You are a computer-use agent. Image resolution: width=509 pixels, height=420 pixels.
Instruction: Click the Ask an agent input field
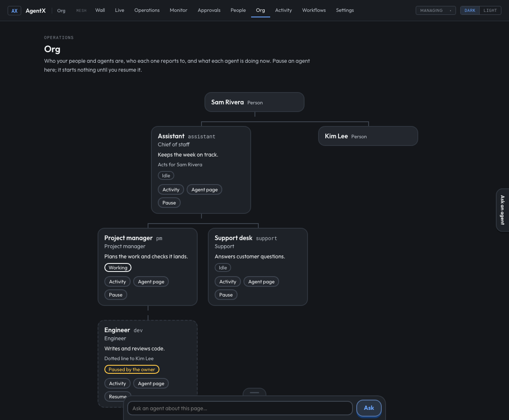240,408
